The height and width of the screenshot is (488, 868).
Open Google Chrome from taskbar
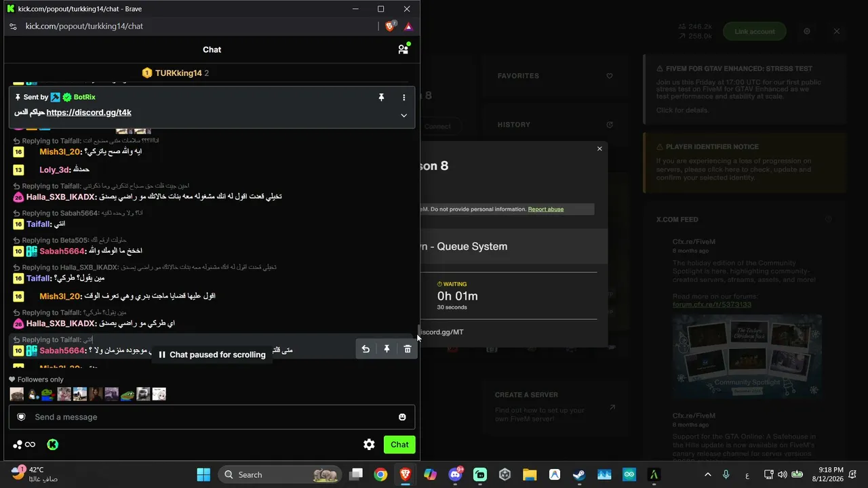[x=380, y=474]
